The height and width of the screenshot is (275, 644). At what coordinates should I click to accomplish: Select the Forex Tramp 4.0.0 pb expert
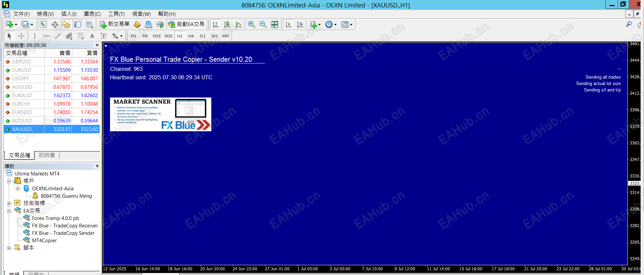click(x=55, y=218)
